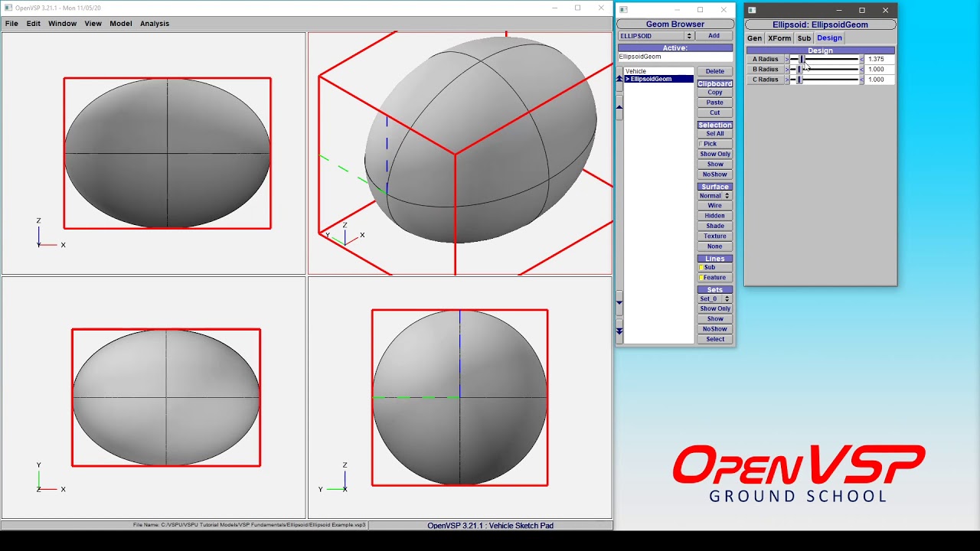The image size is (980, 551).
Task: Select the Design tab
Action: tap(829, 38)
